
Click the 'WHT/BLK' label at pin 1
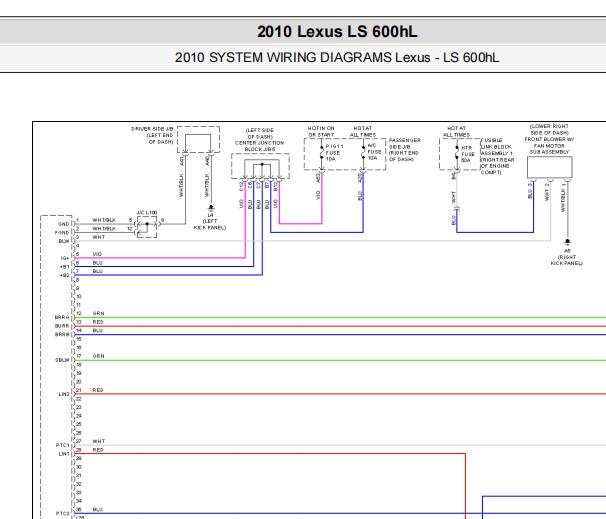tap(104, 220)
